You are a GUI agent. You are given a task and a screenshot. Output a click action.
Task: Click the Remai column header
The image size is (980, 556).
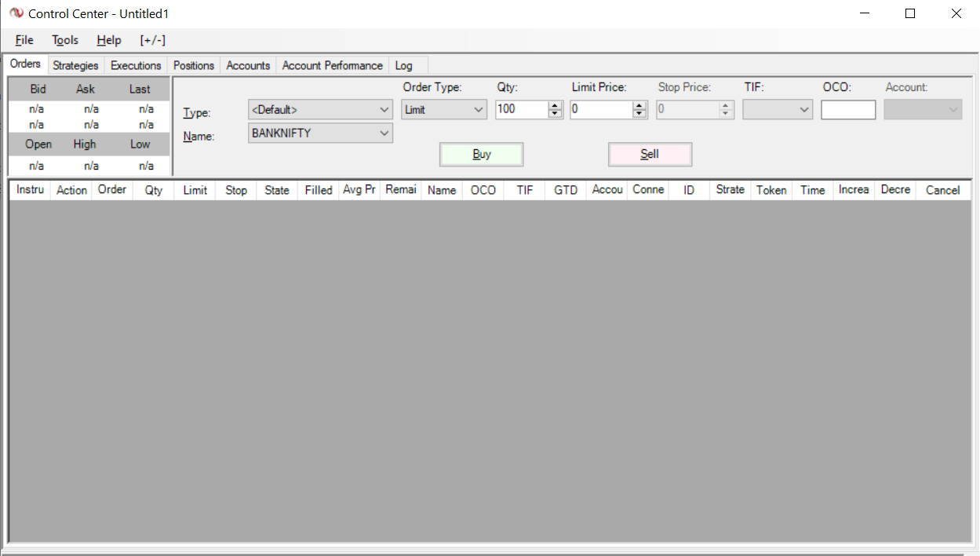(x=401, y=190)
